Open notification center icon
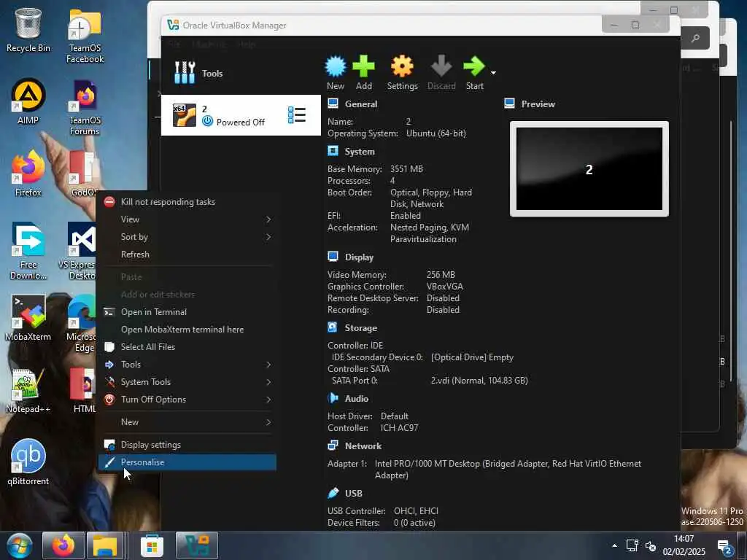This screenshot has height=560, width=747. [x=724, y=548]
